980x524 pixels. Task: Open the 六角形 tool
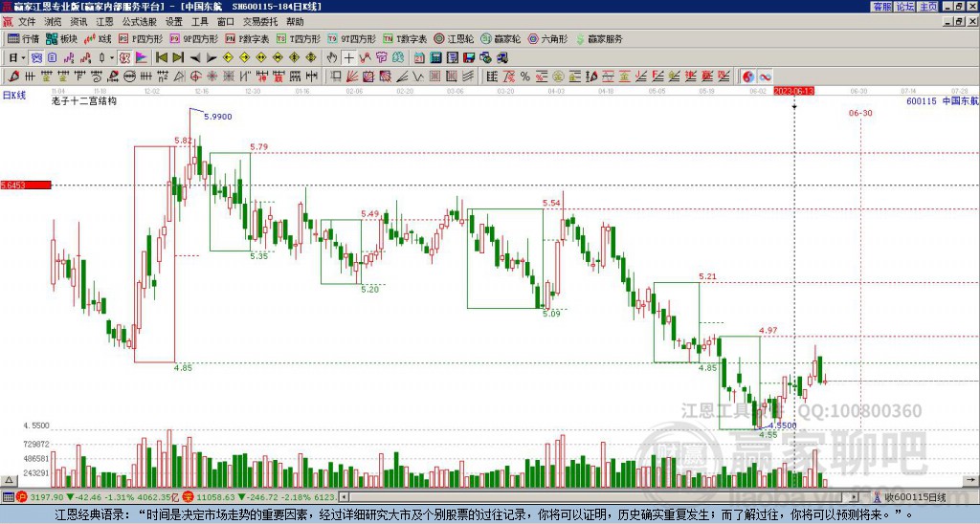click(x=547, y=38)
